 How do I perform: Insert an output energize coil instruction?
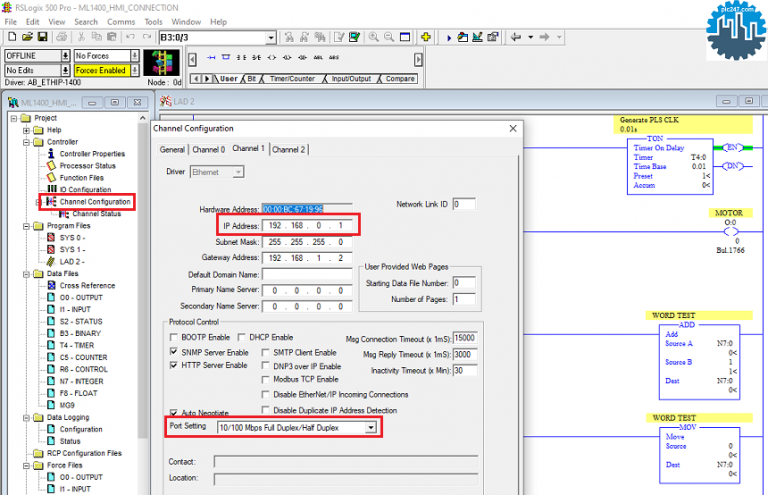(272, 57)
